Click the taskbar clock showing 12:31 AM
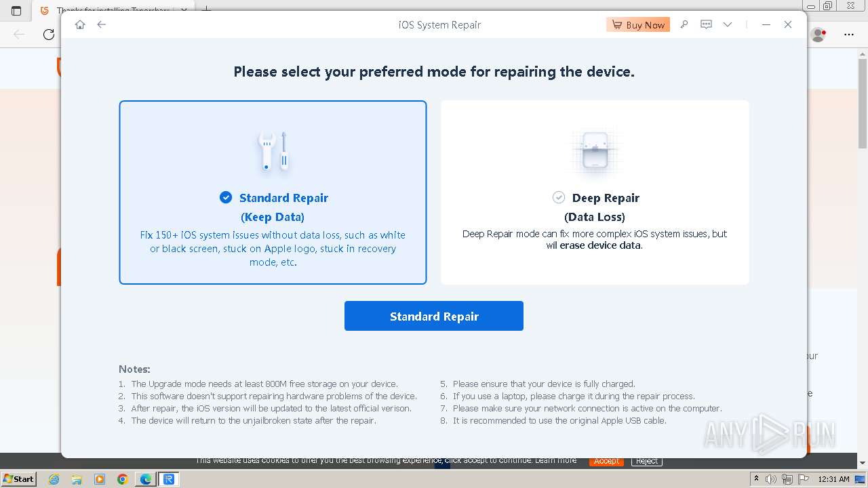The height and width of the screenshot is (488, 868). 833,479
